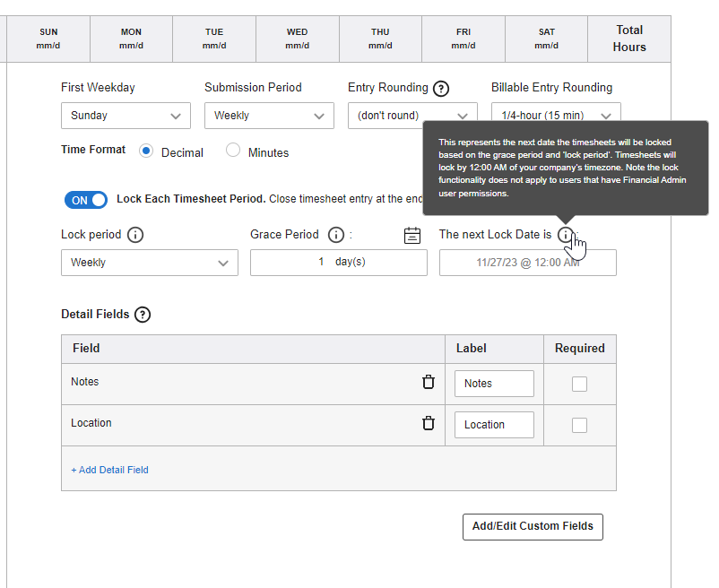Delete the Location detail field
Screen dimensions: 719x588
point(429,423)
